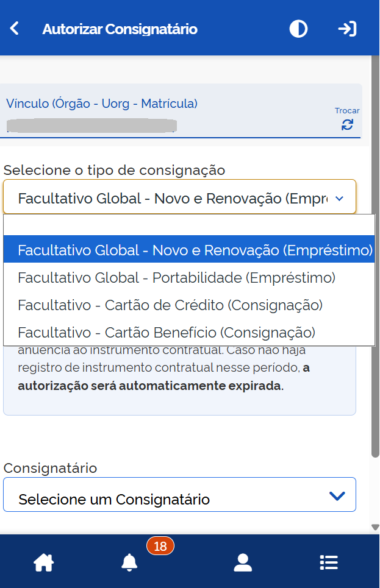Click chevron of Consignatário select box
Viewport: 380px width, 588px height.
click(x=337, y=496)
